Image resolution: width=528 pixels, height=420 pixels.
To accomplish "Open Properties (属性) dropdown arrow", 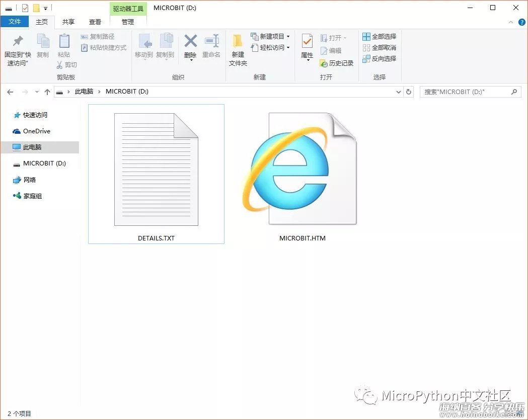I will tap(308, 60).
